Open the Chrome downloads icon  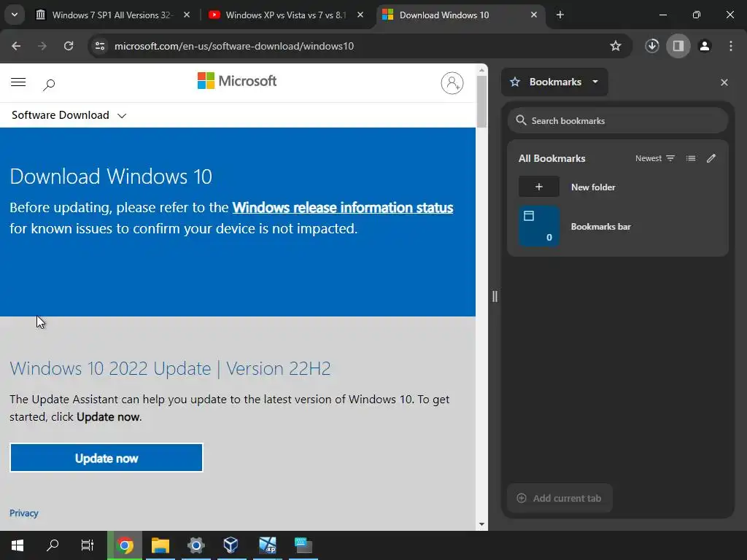pos(652,46)
